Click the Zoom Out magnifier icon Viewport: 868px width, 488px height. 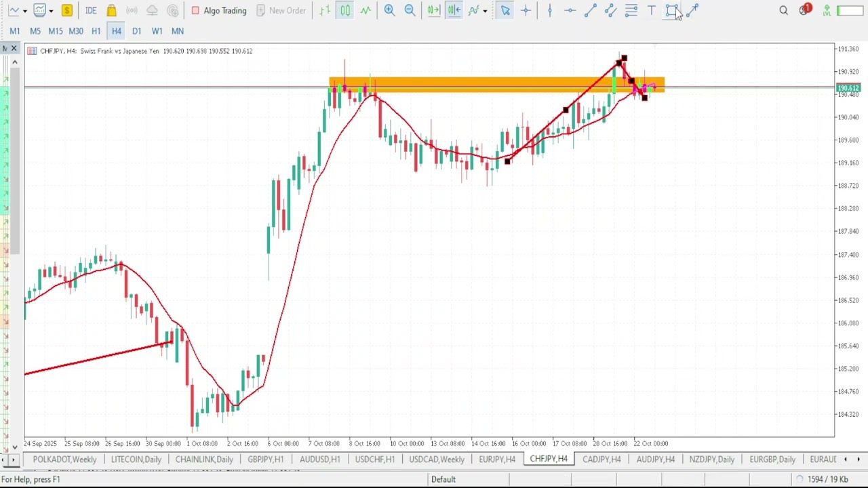coord(410,10)
